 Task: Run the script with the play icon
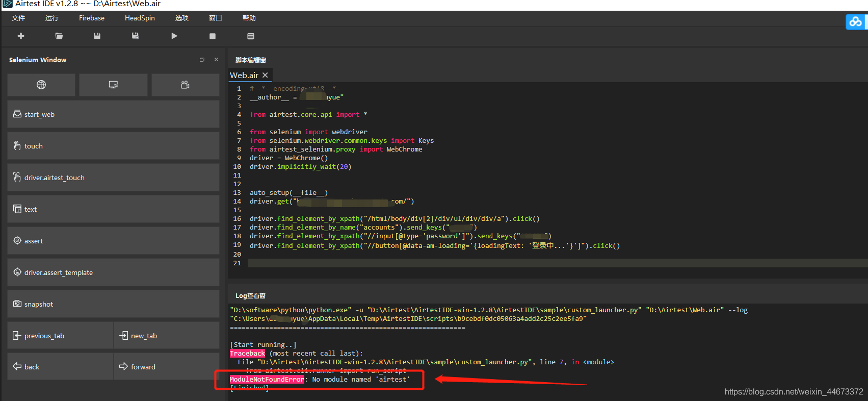pyautogui.click(x=174, y=36)
